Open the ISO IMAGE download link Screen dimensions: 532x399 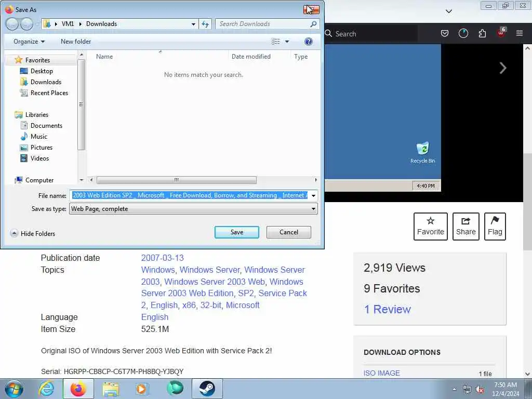click(x=382, y=373)
